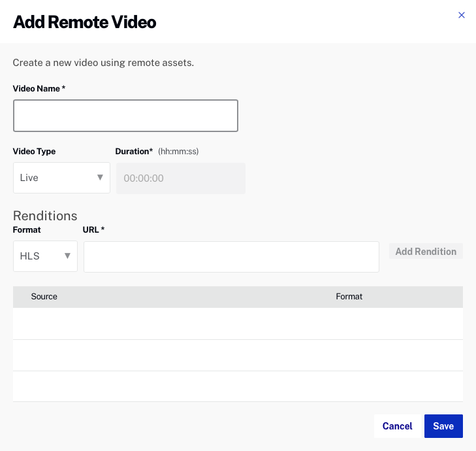Click the Video Name text field
This screenshot has width=476, height=451.
point(125,116)
